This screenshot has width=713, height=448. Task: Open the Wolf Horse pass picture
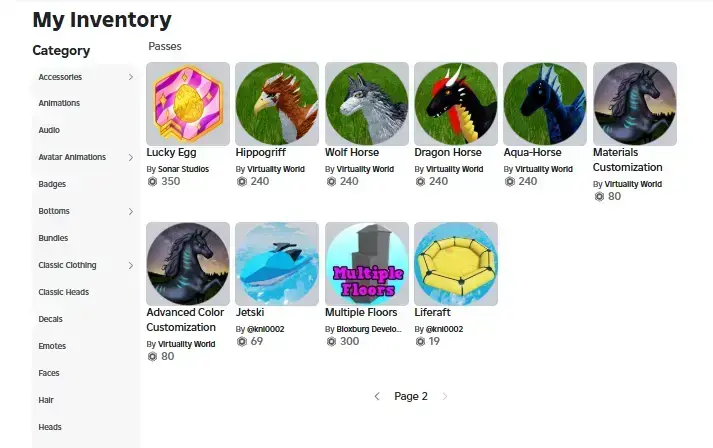[367, 104]
